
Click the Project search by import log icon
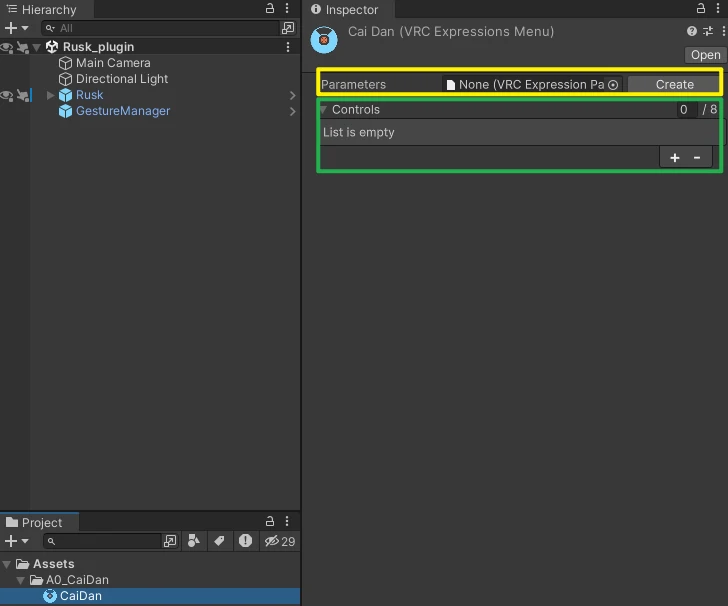[x=245, y=541]
